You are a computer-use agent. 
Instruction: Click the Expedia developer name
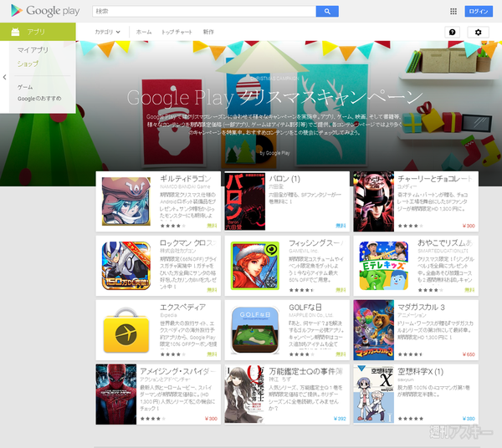pyautogui.click(x=168, y=315)
